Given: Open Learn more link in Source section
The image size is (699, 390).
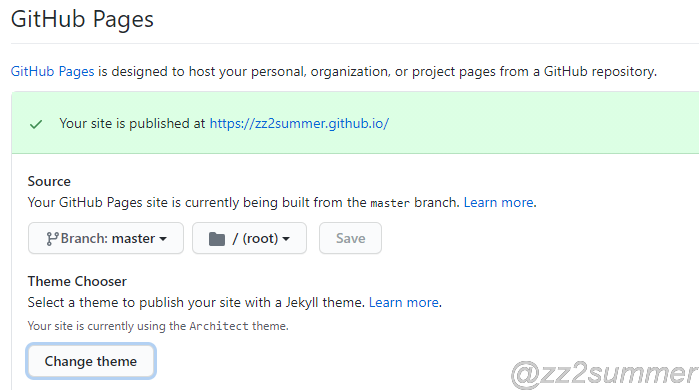Looking at the screenshot, I should click(x=498, y=202).
